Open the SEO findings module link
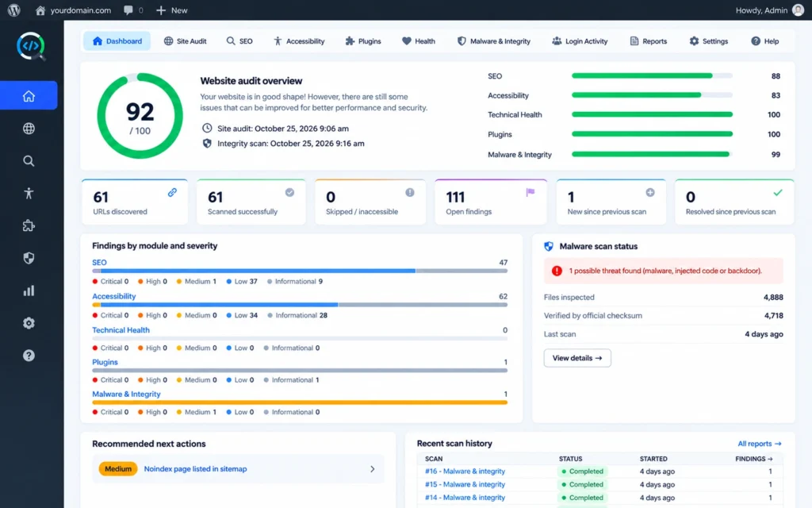The width and height of the screenshot is (812, 508). pos(99,262)
